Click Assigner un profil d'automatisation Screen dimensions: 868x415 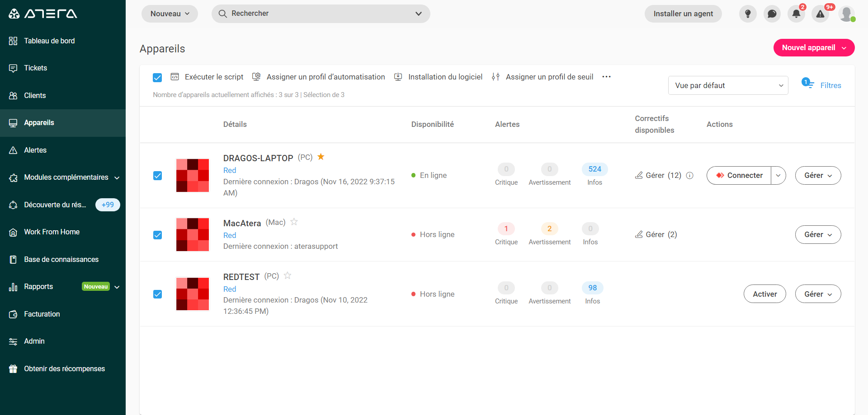(319, 77)
